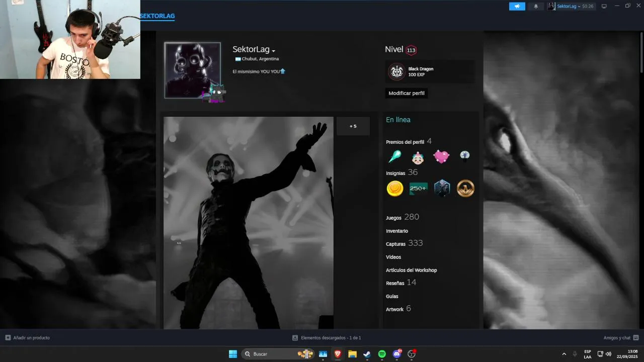Click the Modificar perfil button
644x362 pixels.
coord(407,93)
